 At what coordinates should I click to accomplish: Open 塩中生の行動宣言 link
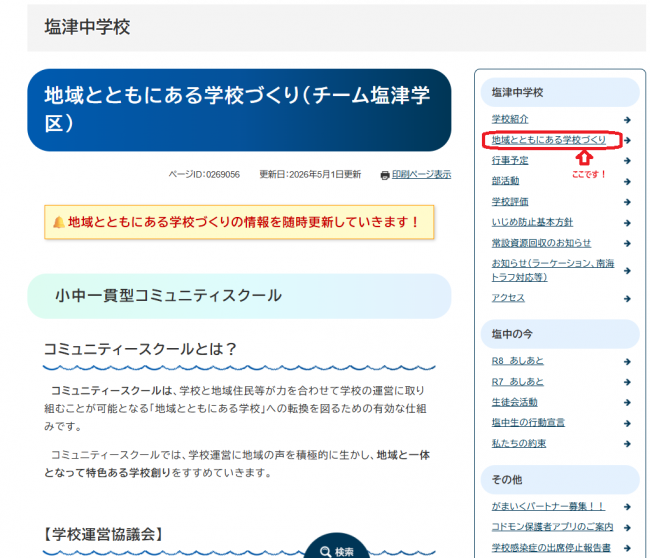click(528, 423)
